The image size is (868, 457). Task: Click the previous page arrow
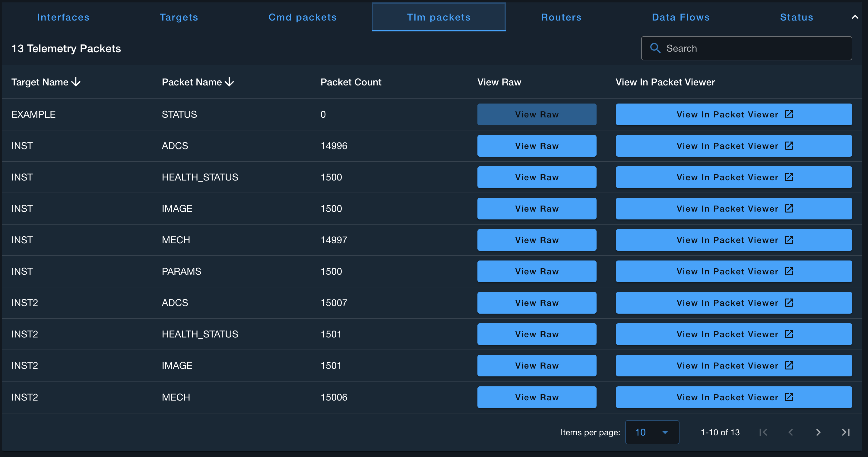click(790, 432)
